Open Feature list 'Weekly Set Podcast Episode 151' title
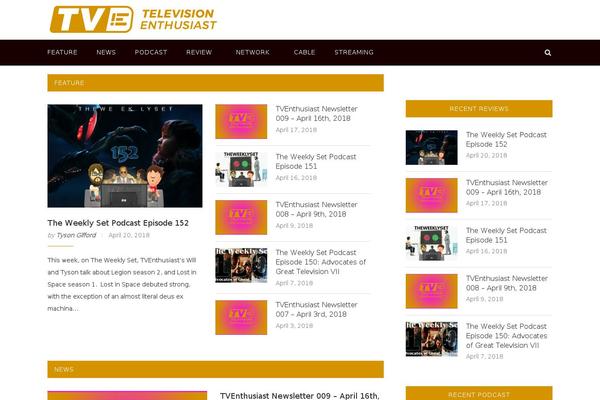This screenshot has height=400, width=600. tap(316, 161)
